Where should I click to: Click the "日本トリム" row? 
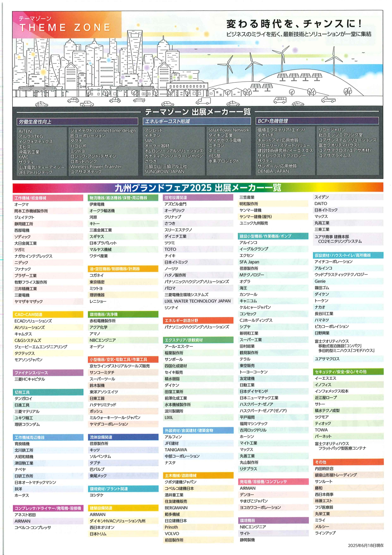pos(123,534)
